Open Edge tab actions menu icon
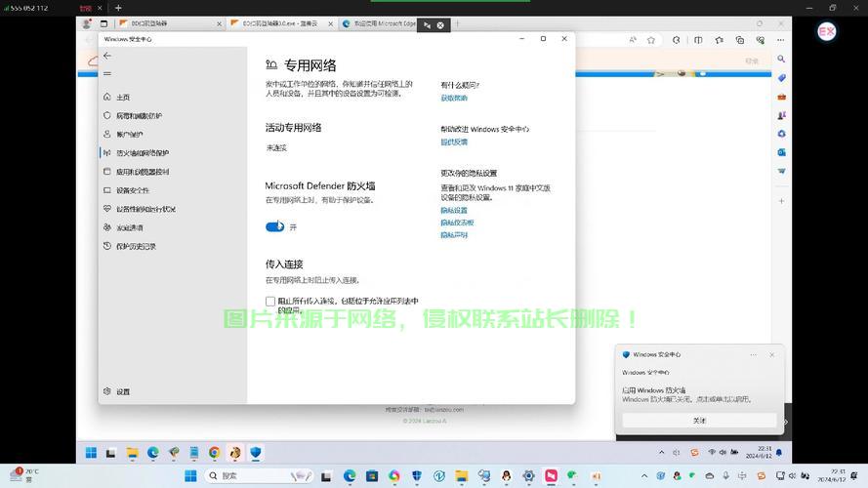 point(103,23)
